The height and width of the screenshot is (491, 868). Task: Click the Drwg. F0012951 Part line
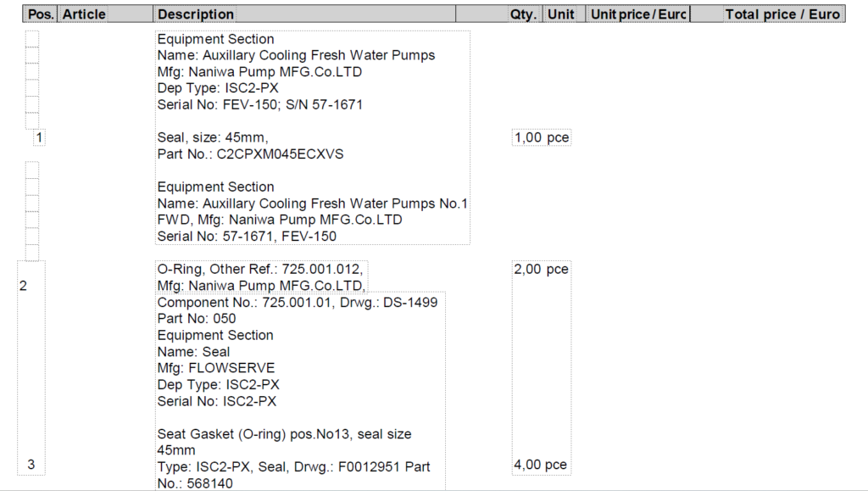(293, 466)
